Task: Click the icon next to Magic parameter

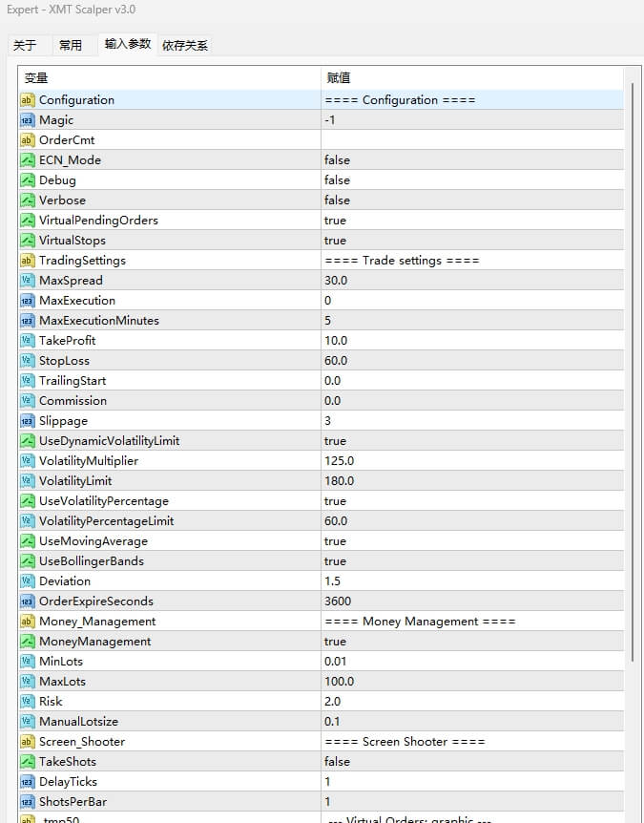Action: tap(27, 120)
